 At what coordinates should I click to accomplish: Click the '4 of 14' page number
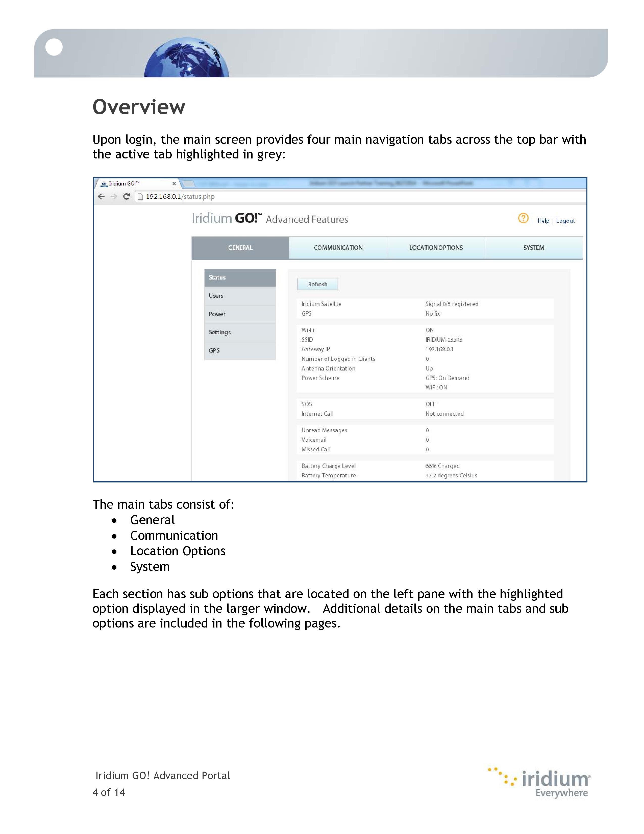pos(109,792)
